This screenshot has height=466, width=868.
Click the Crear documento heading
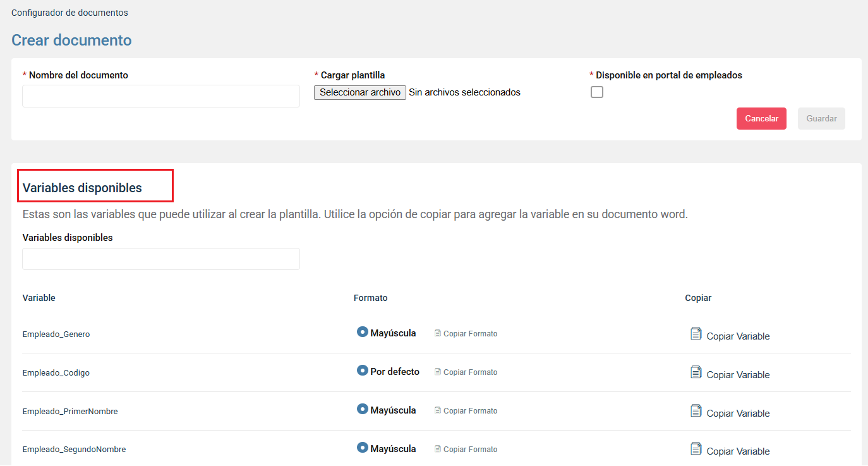click(x=71, y=40)
